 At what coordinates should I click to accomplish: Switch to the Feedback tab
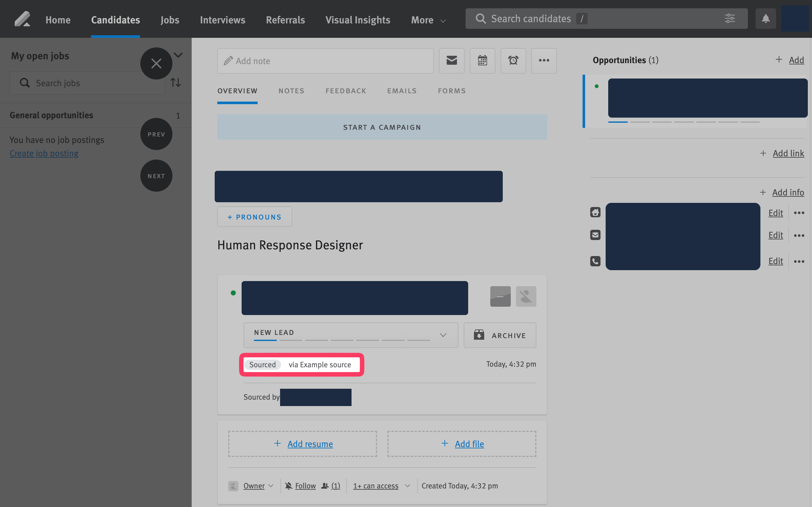point(346,91)
